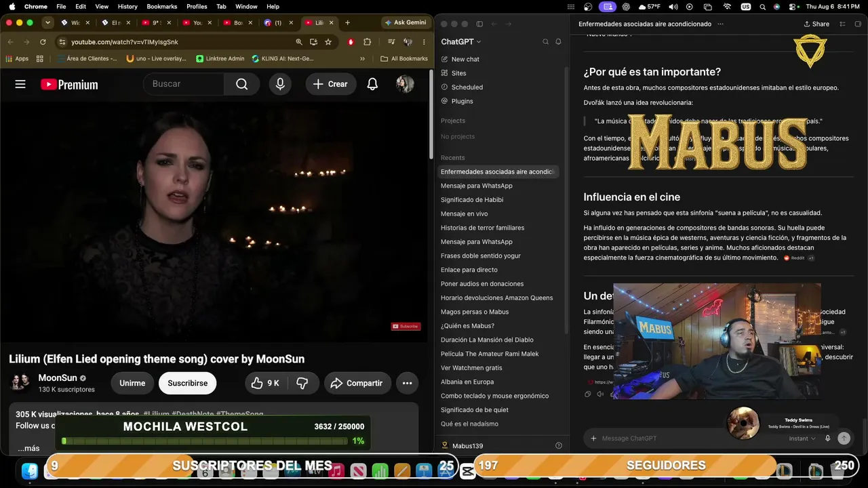This screenshot has height=488, width=868.
Task: Toggle the ChatGPT sidebar
Action: click(x=479, y=24)
